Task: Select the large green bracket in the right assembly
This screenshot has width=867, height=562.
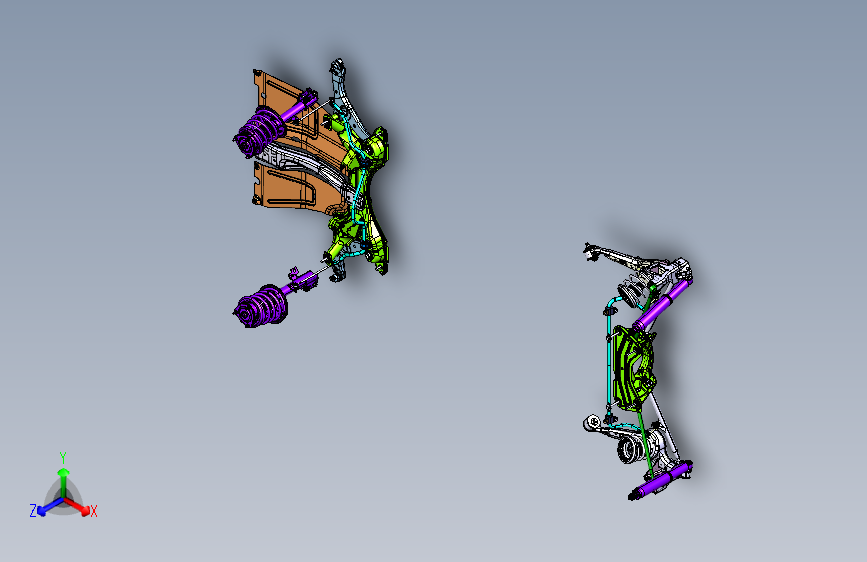Action: pos(635,368)
